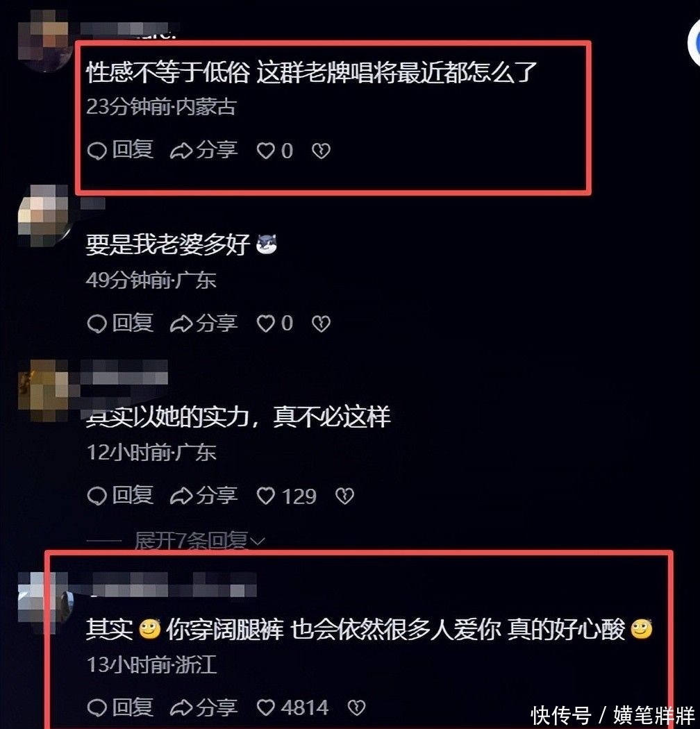Like the Inner Mongolia comment with heart icon
700x729 pixels.
point(265,151)
